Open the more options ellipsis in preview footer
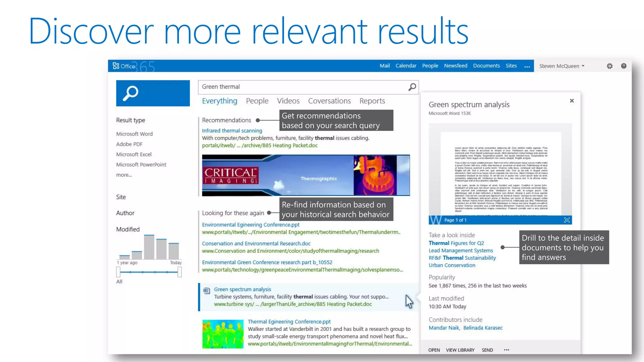 [506, 350]
